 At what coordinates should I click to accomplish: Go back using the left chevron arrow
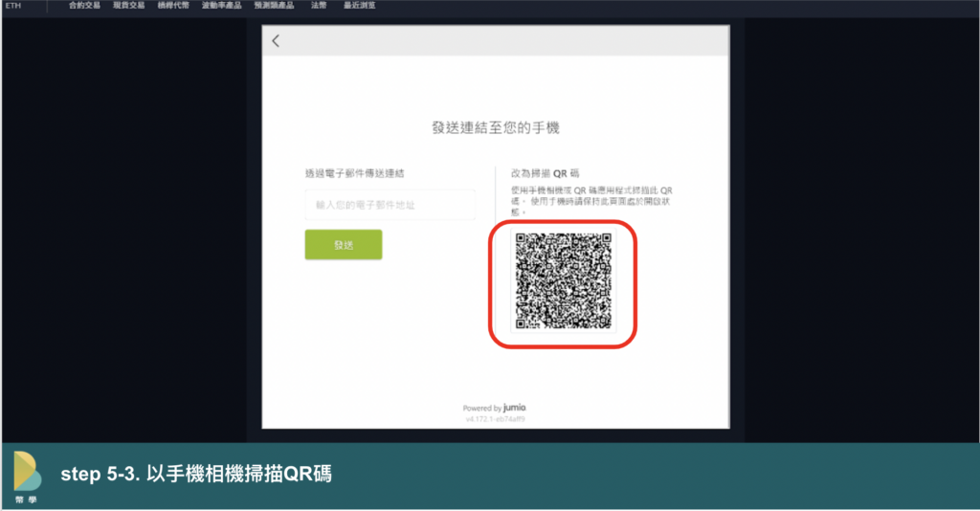[276, 41]
